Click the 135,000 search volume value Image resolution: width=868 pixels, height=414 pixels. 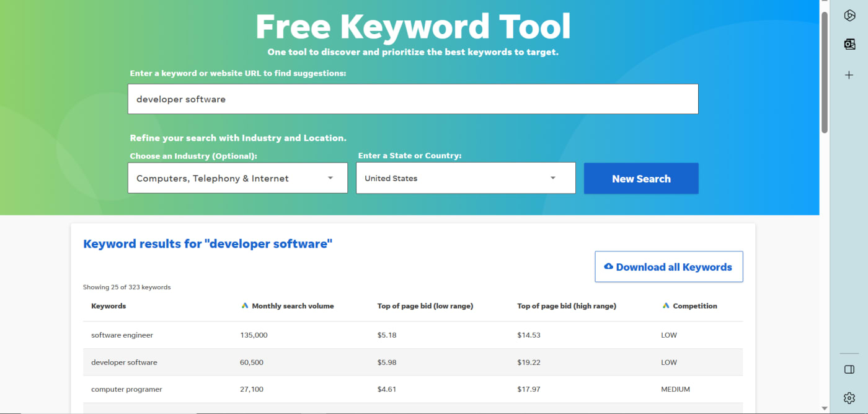click(254, 335)
